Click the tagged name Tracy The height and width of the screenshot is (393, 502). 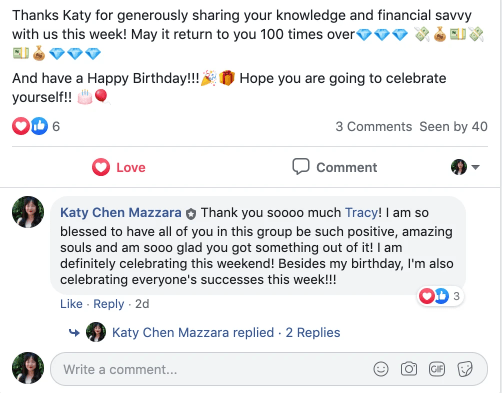[x=361, y=212]
